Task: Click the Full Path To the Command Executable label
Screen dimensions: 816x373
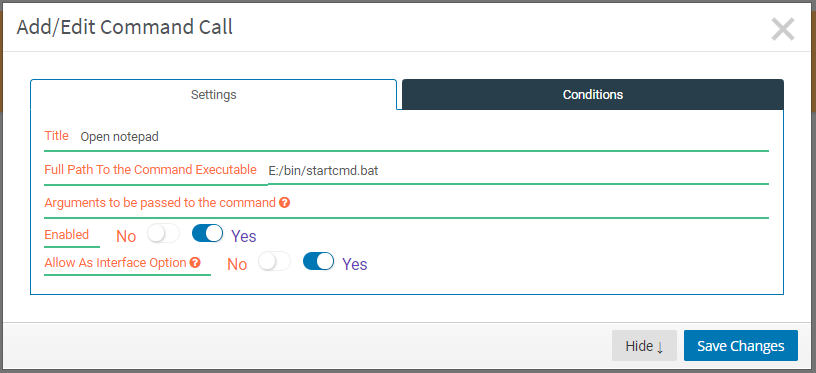Action: 150,170
